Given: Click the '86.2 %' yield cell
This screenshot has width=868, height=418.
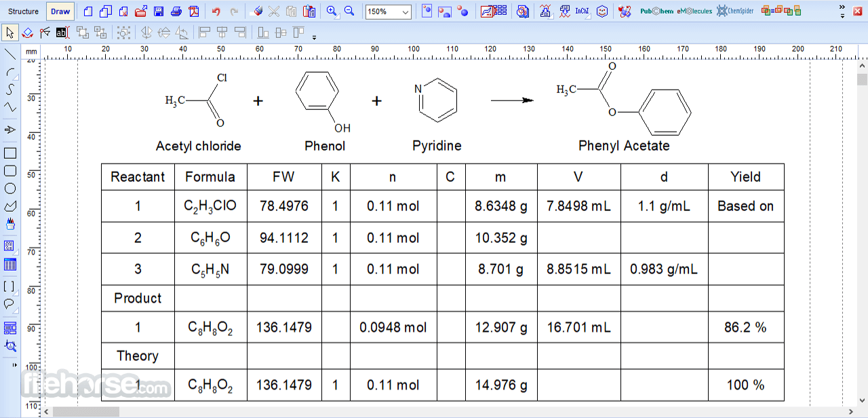Looking at the screenshot, I should click(x=746, y=328).
